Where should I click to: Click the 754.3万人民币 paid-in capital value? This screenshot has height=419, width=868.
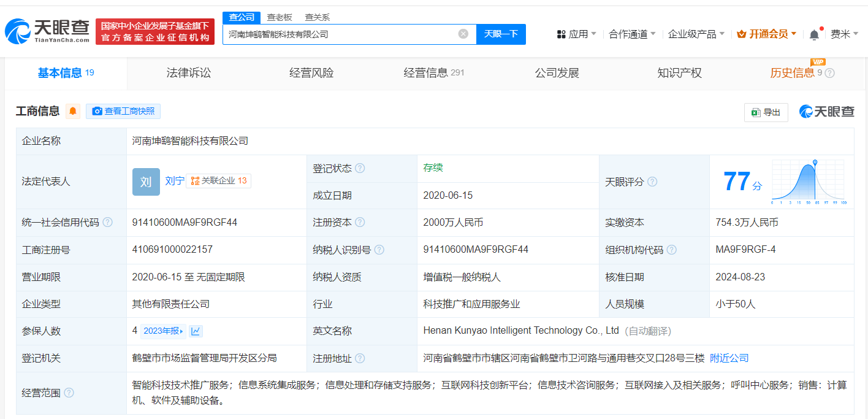click(x=747, y=223)
